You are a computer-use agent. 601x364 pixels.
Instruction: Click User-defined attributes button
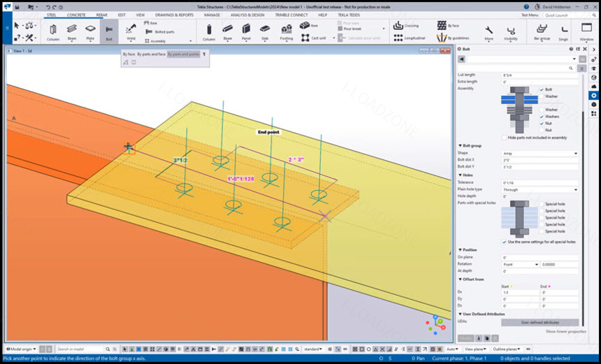pyautogui.click(x=540, y=323)
